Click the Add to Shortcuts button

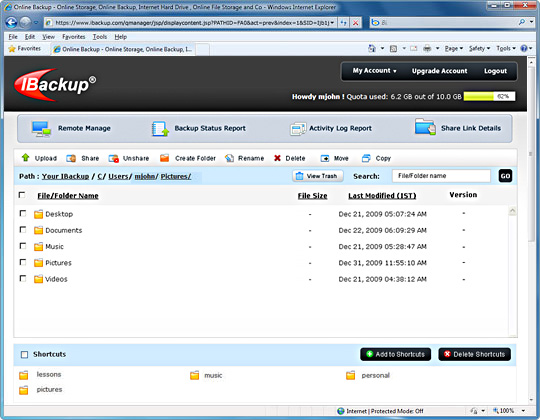pyautogui.click(x=395, y=354)
